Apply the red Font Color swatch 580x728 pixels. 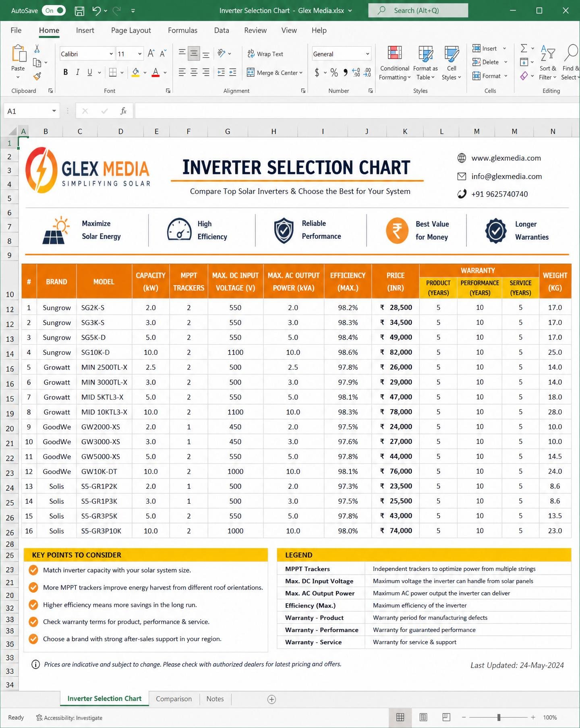[155, 72]
